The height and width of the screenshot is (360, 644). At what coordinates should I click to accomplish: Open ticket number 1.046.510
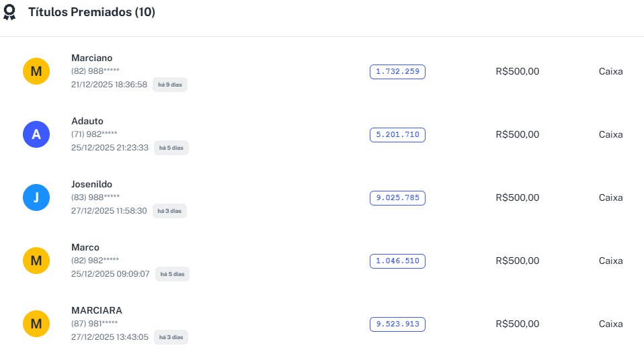point(397,261)
